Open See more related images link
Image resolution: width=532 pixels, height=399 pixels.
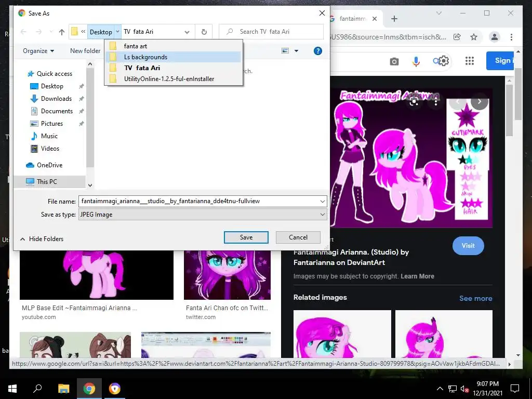[476, 298]
